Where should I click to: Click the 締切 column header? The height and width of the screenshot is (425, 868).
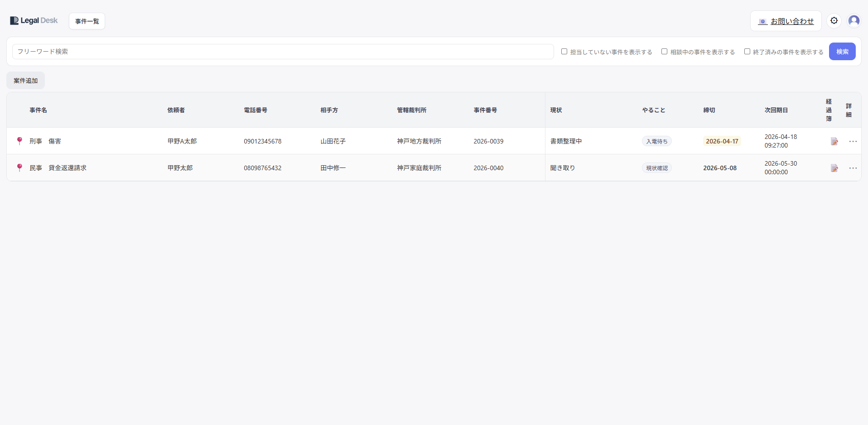[709, 110]
